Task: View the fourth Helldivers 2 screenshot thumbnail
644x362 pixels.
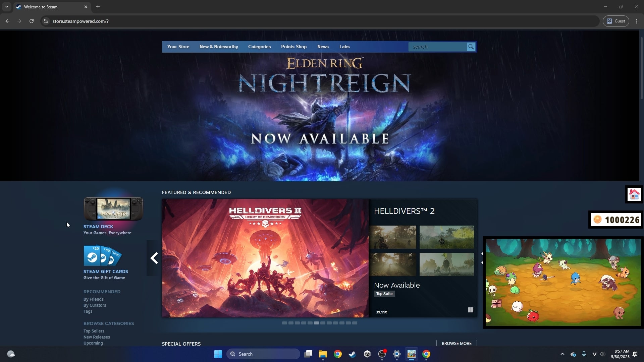Action: tap(447, 264)
